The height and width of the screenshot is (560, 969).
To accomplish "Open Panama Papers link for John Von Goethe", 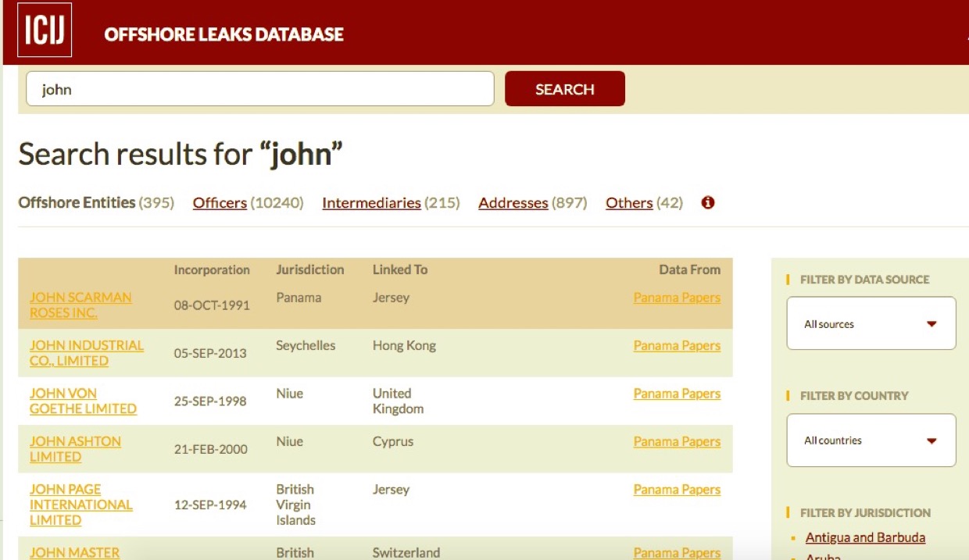I will (x=677, y=394).
